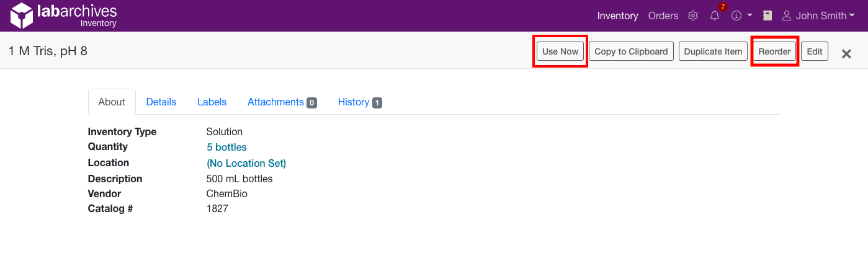Reorder this item
The height and width of the screenshot is (256, 868).
(x=774, y=51)
